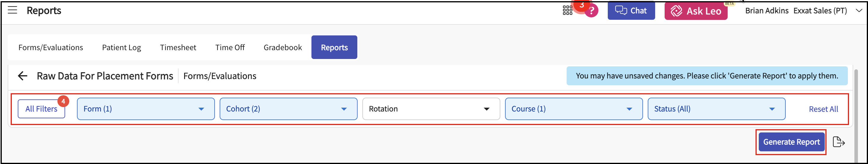The image size is (868, 164).
Task: Open the apps grid launcher
Action: (568, 10)
